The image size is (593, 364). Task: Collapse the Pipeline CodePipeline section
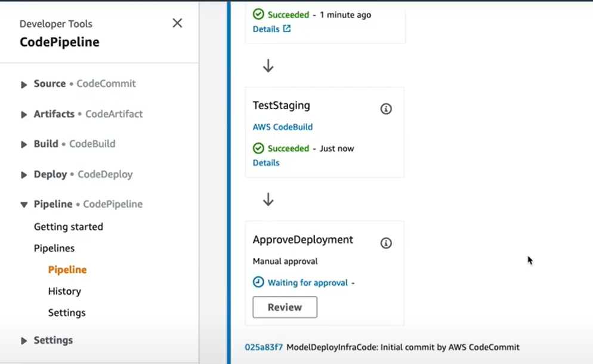point(24,205)
